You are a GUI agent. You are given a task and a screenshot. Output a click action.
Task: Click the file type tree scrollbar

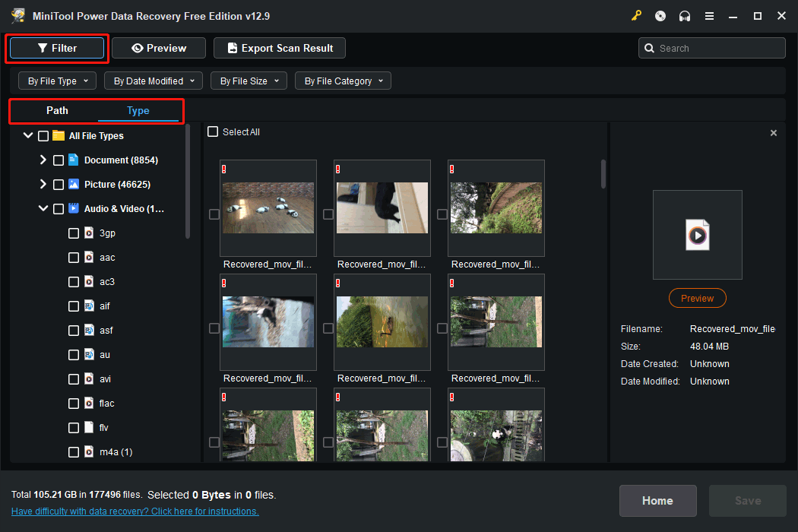[188, 182]
